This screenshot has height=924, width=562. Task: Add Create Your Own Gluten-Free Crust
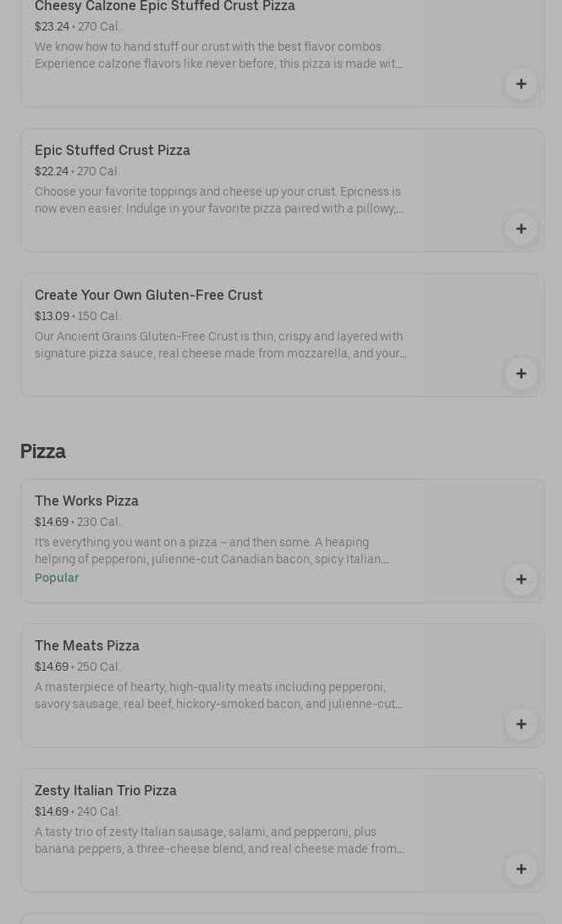521,373
